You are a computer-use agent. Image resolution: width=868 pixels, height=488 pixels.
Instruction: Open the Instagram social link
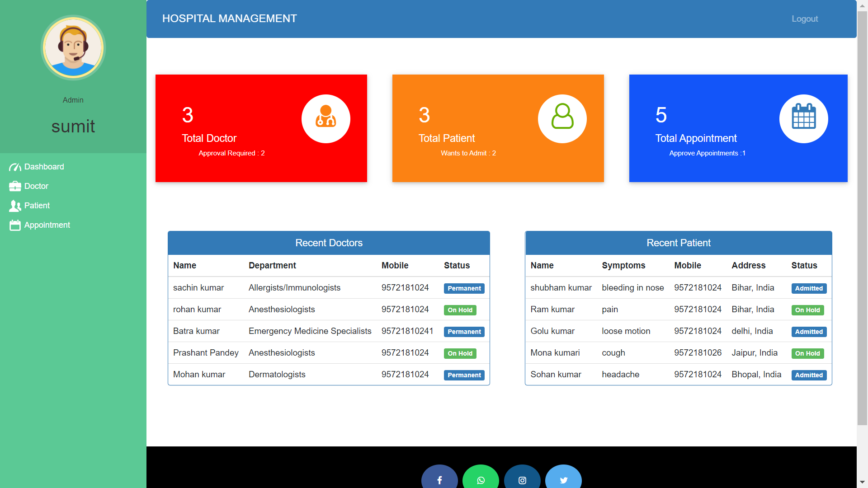522,480
